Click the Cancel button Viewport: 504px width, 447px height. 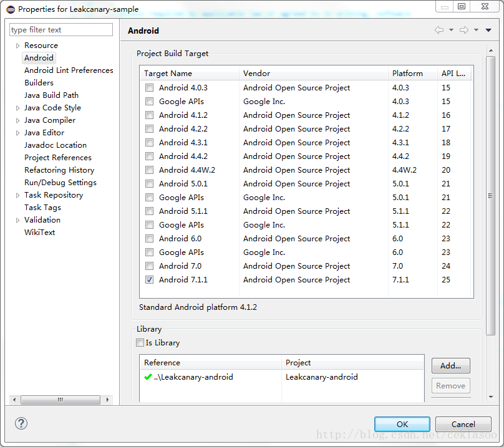[x=463, y=424]
